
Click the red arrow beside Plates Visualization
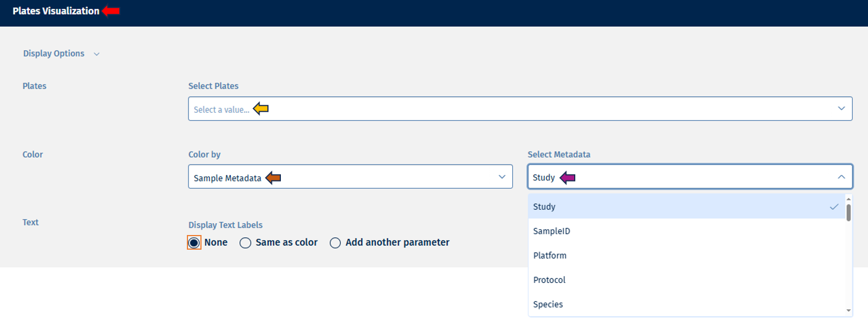111,11
